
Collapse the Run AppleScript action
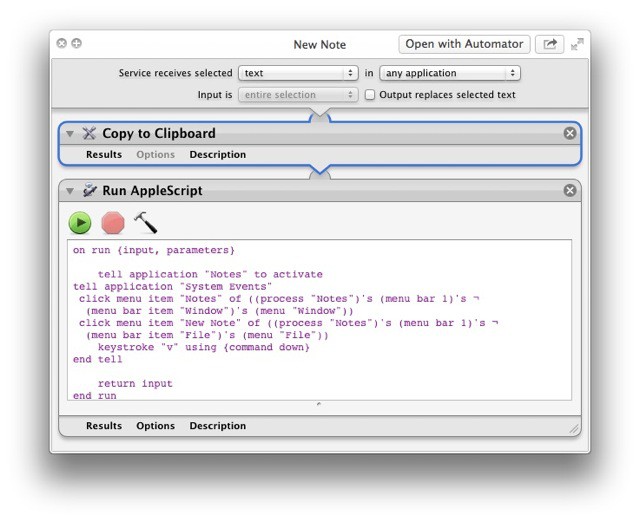point(70,190)
